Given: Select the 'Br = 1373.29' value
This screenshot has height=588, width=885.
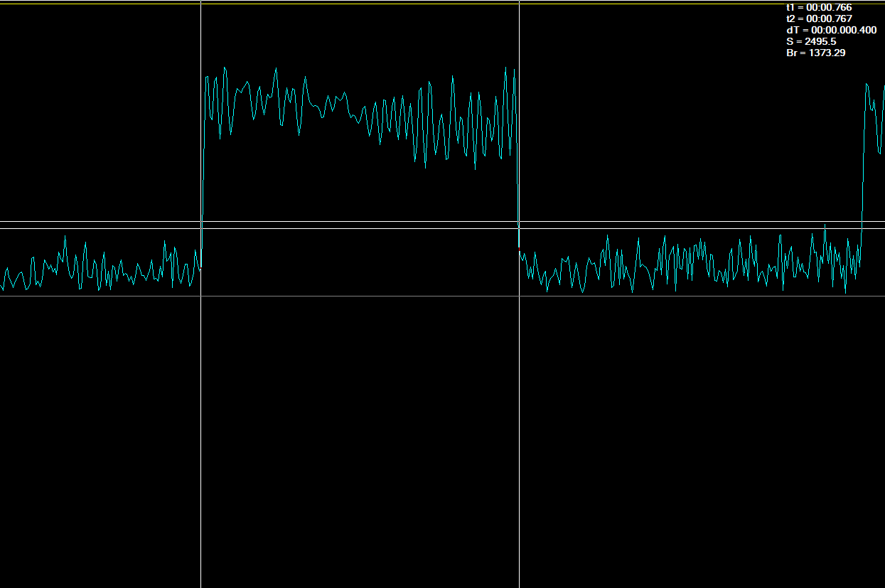Looking at the screenshot, I should pyautogui.click(x=815, y=53).
